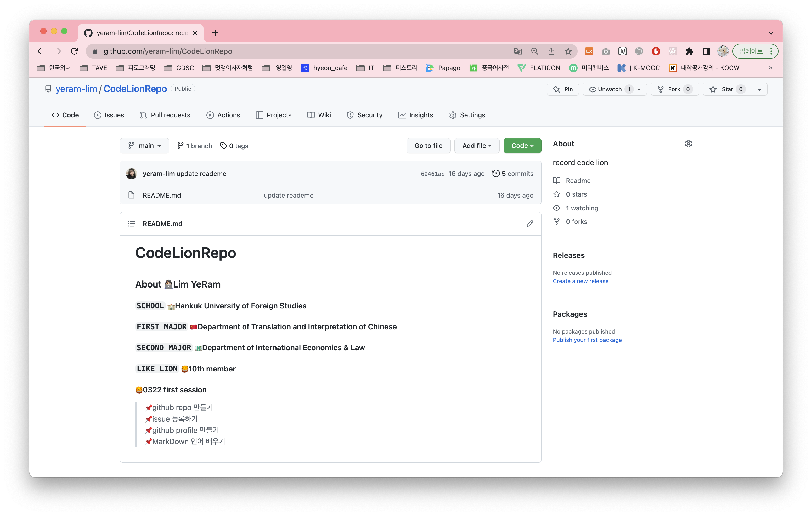Image resolution: width=812 pixels, height=516 pixels.
Task: Click the yeram-lim avatar thumbnail in commit row
Action: coord(131,174)
